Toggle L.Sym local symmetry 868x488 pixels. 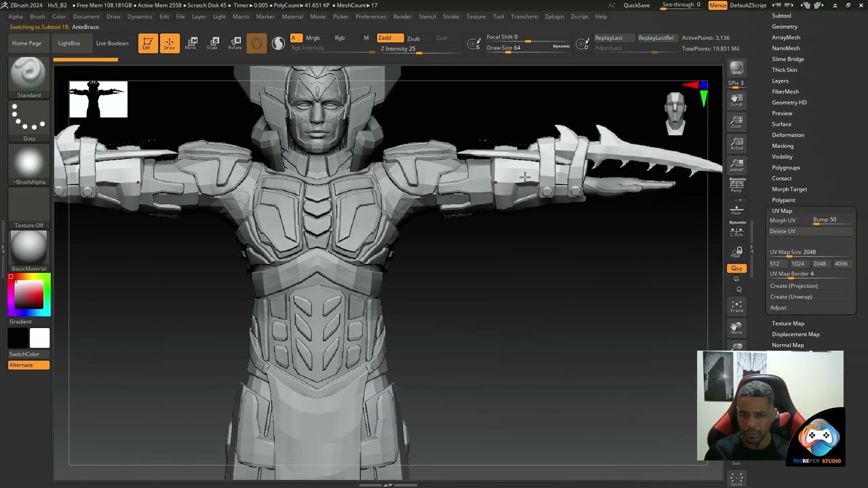[736, 229]
